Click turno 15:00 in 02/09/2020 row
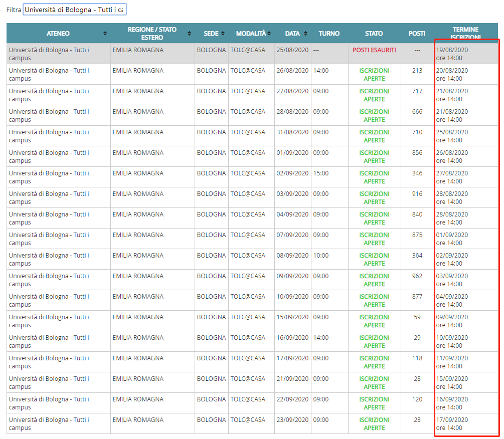This screenshot has height=439, width=504. (x=321, y=173)
